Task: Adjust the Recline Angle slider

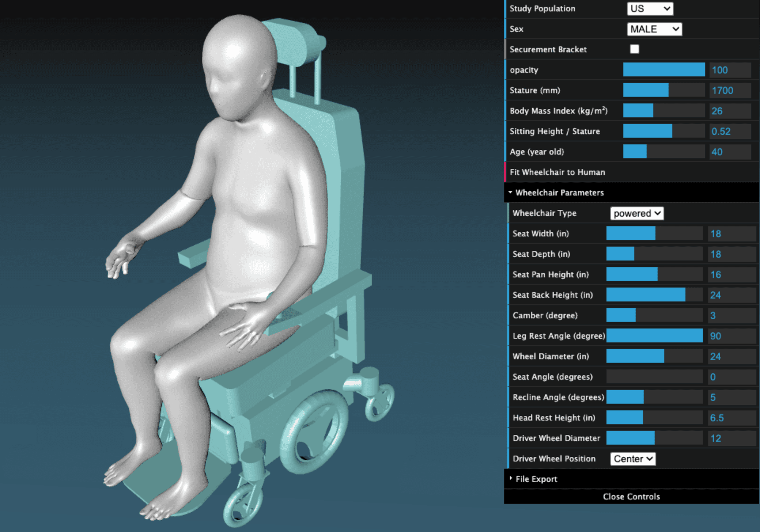Action: (654, 397)
